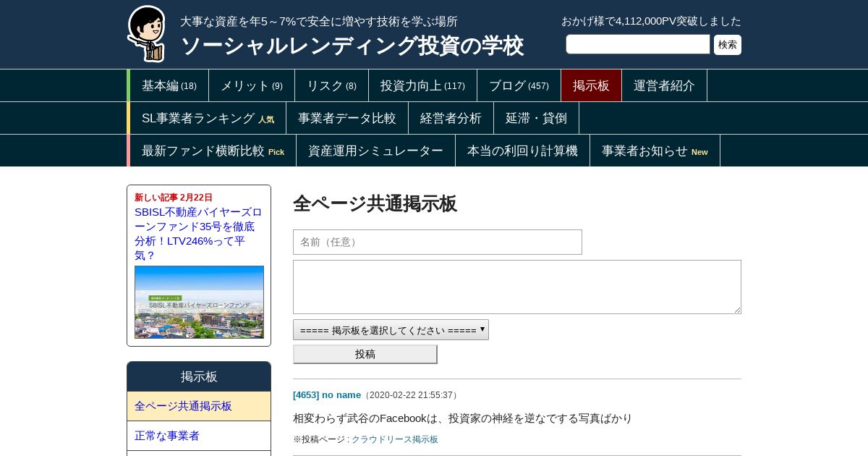The height and width of the screenshot is (456, 868).
Task: Submit the post with 投稿 button
Action: [365, 354]
